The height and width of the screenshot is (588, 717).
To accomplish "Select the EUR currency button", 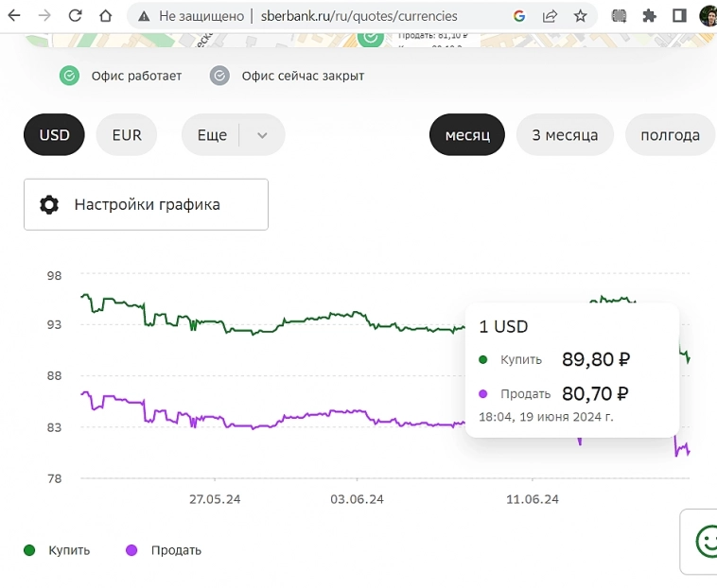I will 127,135.
